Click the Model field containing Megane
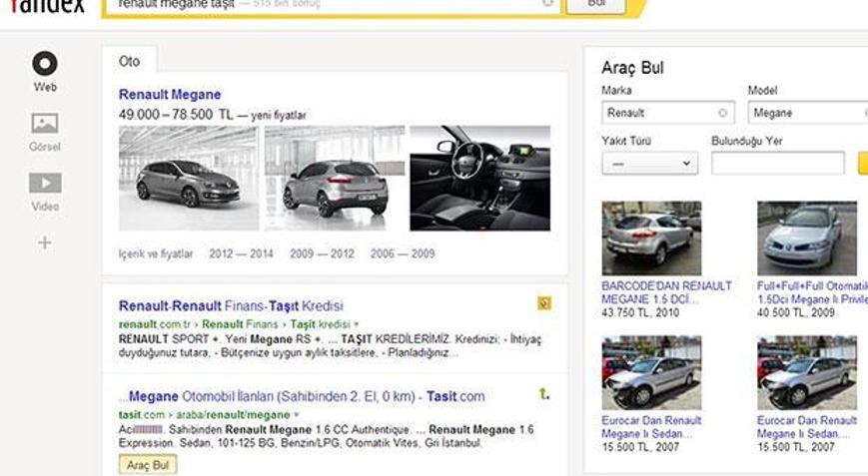 click(808, 113)
